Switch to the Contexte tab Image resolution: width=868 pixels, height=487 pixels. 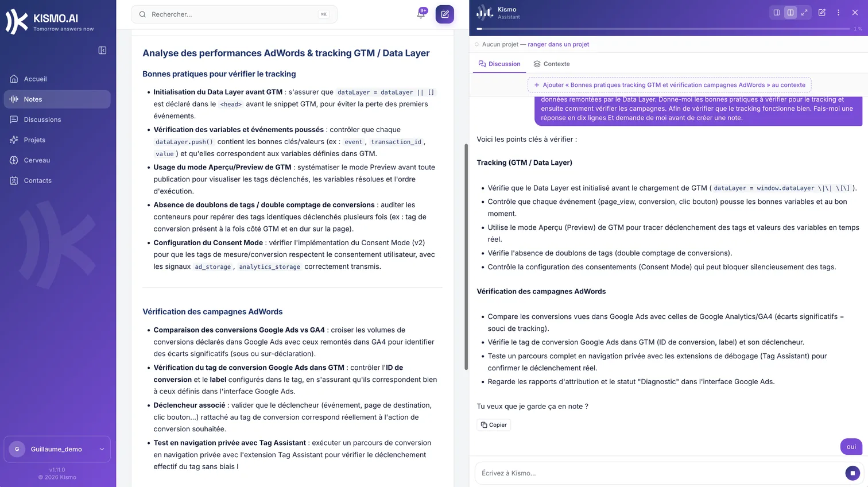551,64
